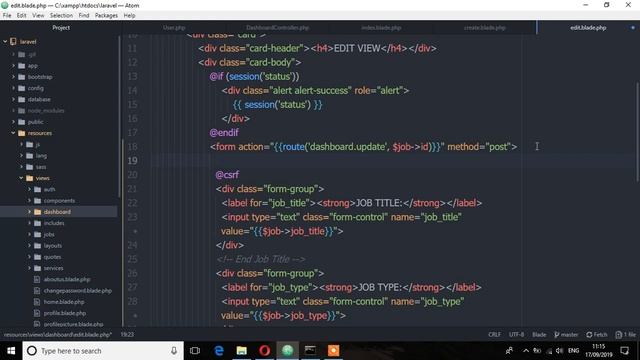Image resolution: width=640 pixels, height=360 pixels.
Task: Open File Explorer from taskbar
Action: [x=242, y=351]
